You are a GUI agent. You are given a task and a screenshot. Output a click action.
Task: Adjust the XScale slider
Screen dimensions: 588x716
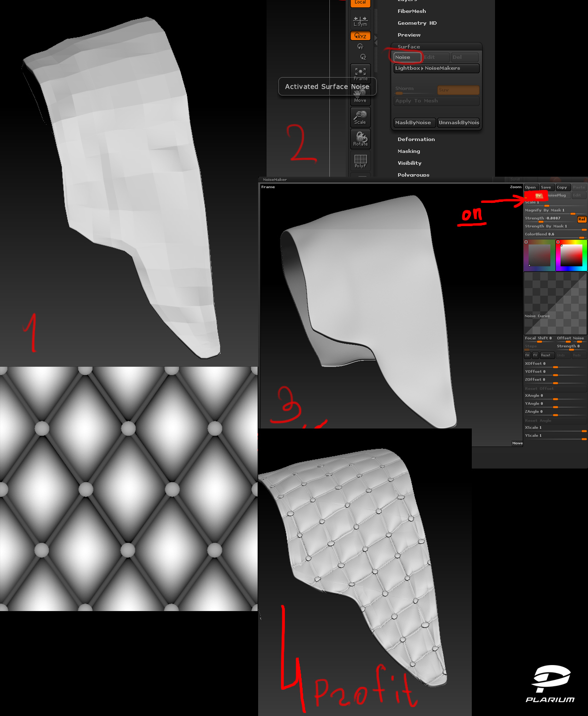click(555, 429)
